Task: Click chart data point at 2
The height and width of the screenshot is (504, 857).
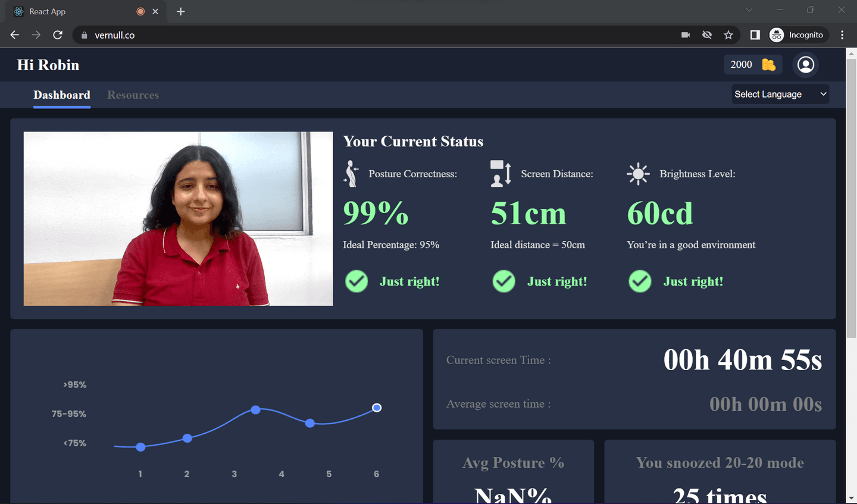Action: point(187,438)
